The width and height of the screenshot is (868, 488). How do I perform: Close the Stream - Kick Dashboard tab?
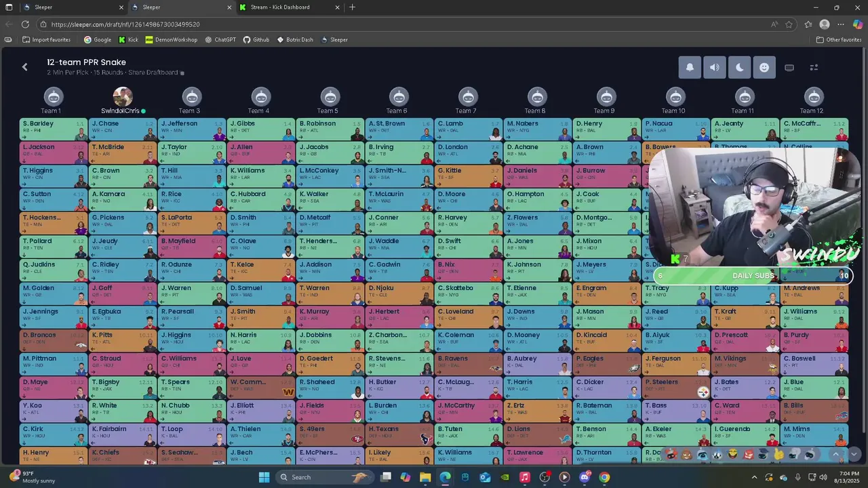(337, 7)
